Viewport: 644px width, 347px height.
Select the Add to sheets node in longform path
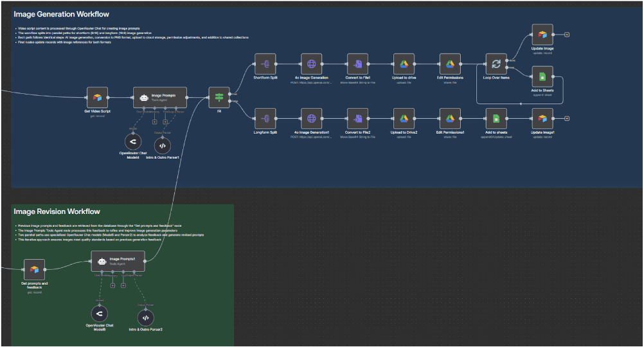pos(496,118)
